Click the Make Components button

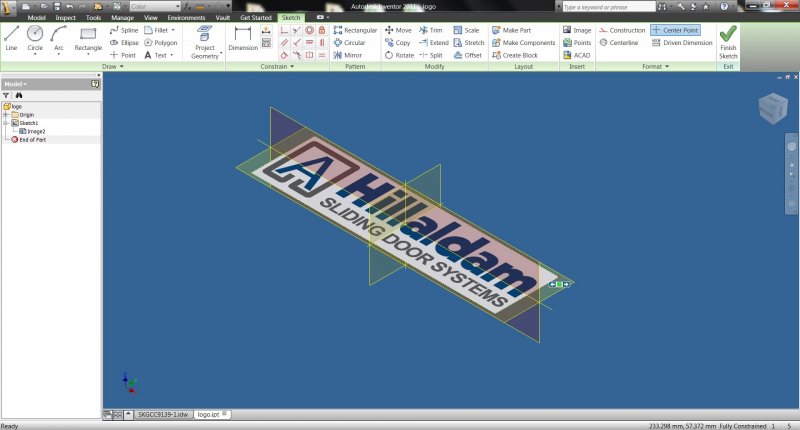[x=523, y=43]
